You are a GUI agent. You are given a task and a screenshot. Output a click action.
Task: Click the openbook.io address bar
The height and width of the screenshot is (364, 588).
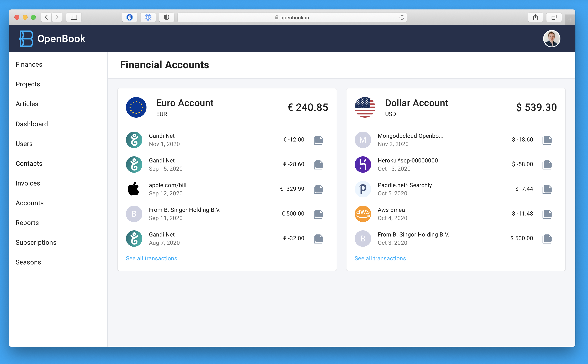pyautogui.click(x=292, y=17)
